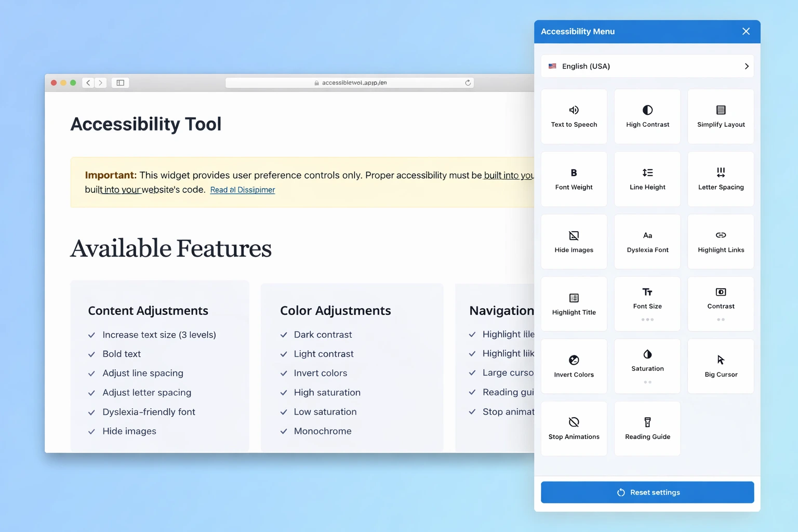Screen dimensions: 798x532
Task: Click 'Low saturation' list item
Action: coord(325,411)
